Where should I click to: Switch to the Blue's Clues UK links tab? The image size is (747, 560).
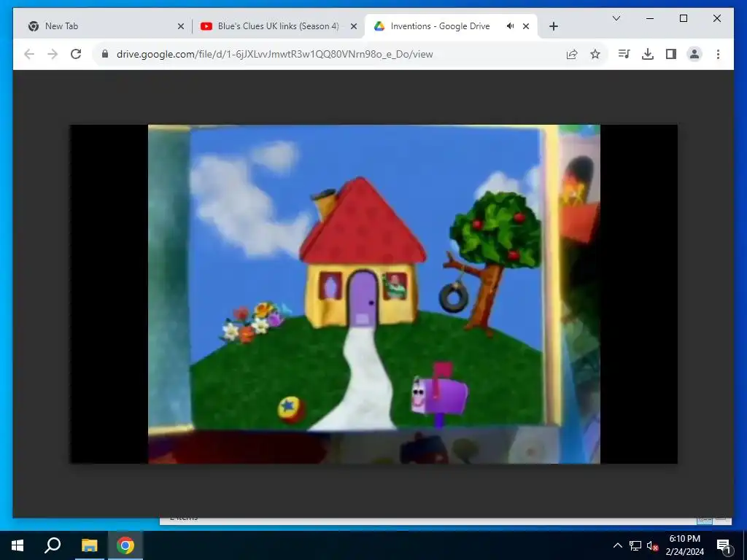coord(278,26)
